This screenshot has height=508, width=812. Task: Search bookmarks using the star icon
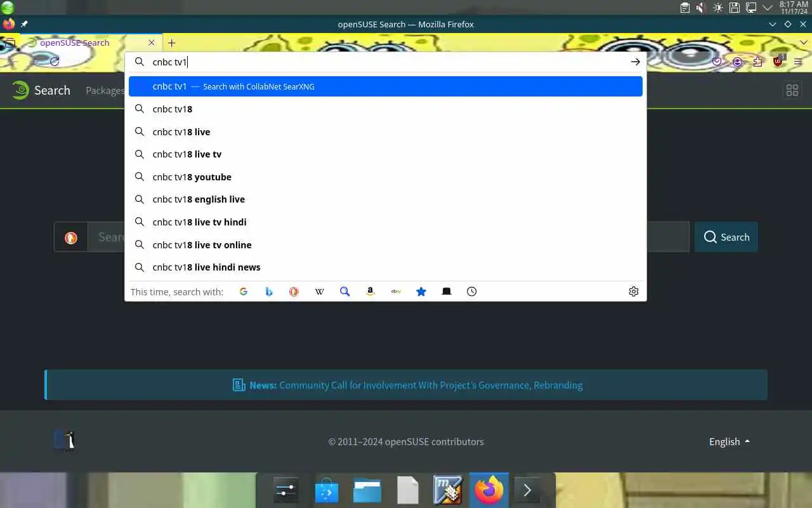tap(421, 291)
